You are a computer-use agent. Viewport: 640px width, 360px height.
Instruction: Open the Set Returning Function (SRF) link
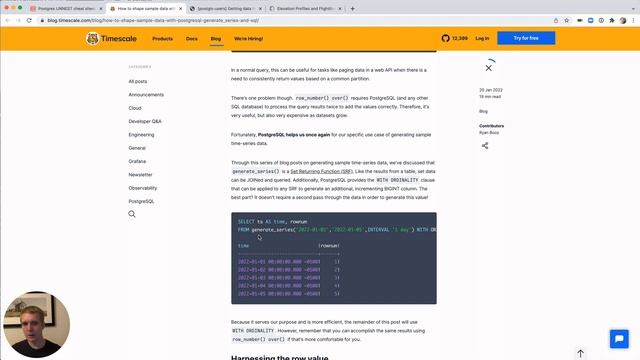[321, 171]
